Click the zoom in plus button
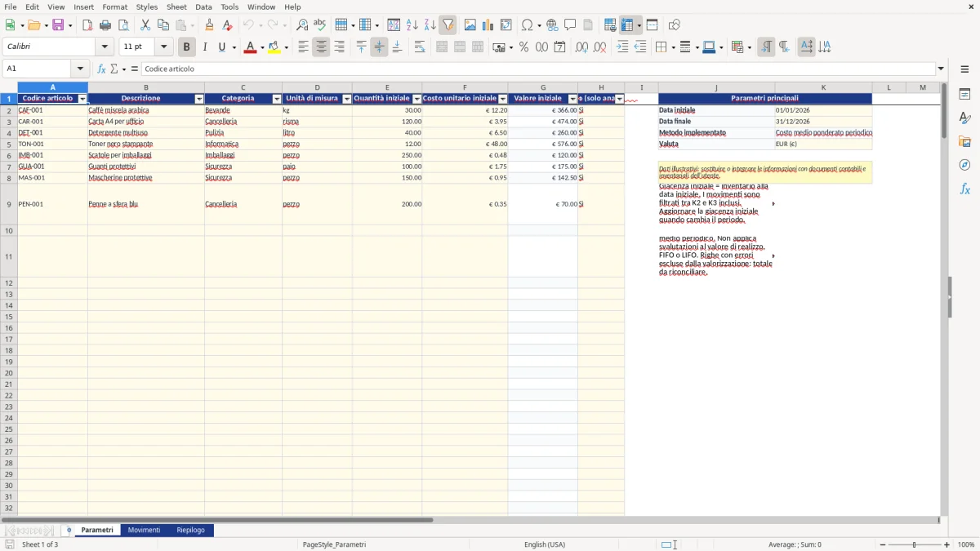 [947, 544]
